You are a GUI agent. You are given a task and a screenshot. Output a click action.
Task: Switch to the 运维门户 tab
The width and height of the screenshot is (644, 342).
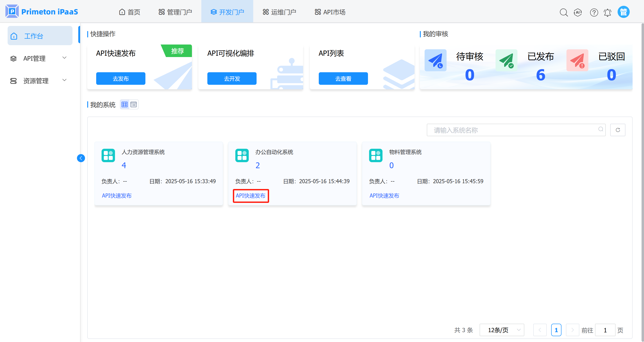coord(279,12)
